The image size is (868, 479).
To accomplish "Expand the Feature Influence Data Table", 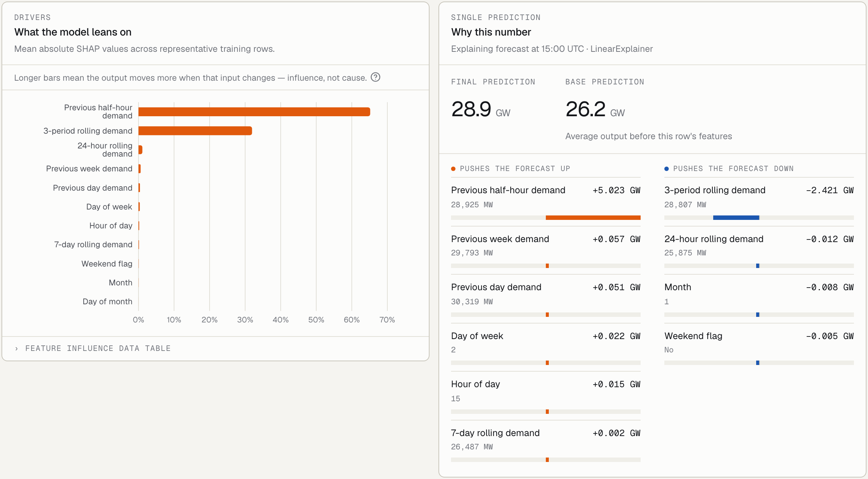I will (93, 348).
